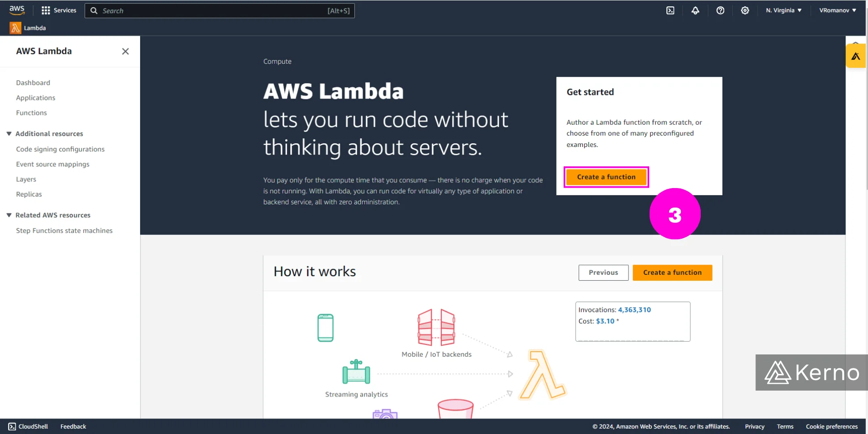Click the orange Lambda service icon
The width and height of the screenshot is (868, 434).
15,28
